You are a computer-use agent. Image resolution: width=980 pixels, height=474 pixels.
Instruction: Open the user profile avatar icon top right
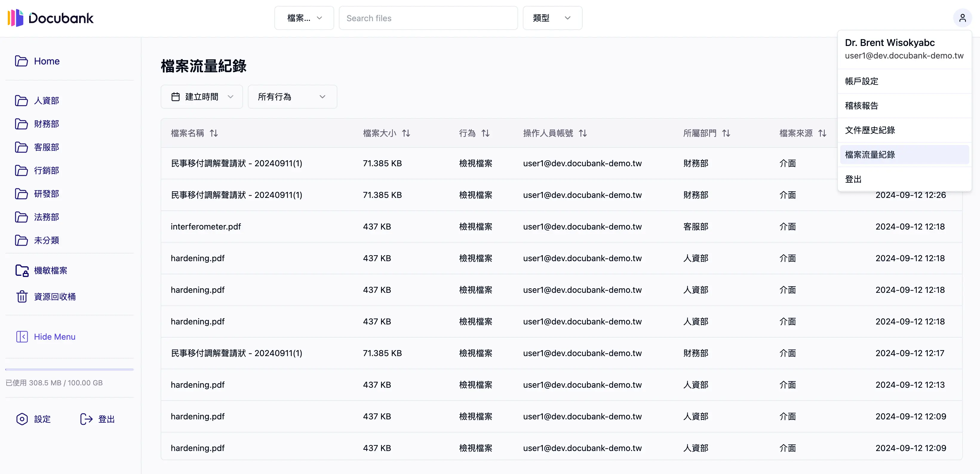point(962,18)
